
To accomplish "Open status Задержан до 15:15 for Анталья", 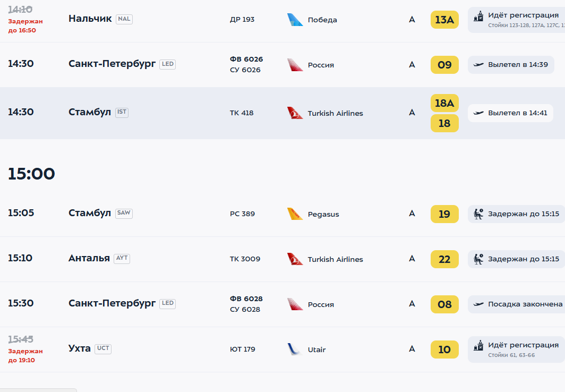I will pos(516,259).
